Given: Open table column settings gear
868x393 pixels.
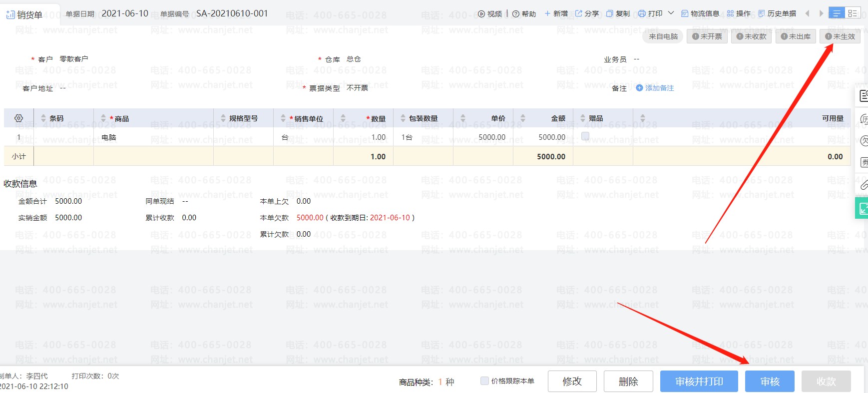Looking at the screenshot, I should click(x=19, y=118).
